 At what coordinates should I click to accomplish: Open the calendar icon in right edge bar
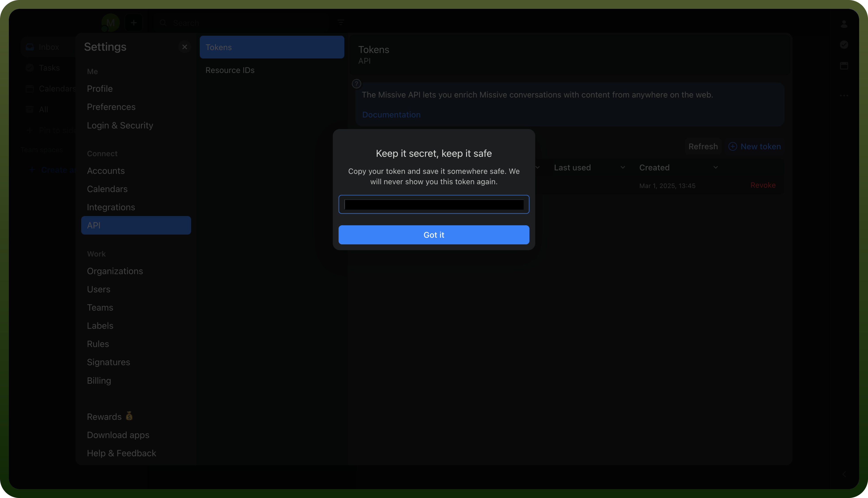click(844, 66)
